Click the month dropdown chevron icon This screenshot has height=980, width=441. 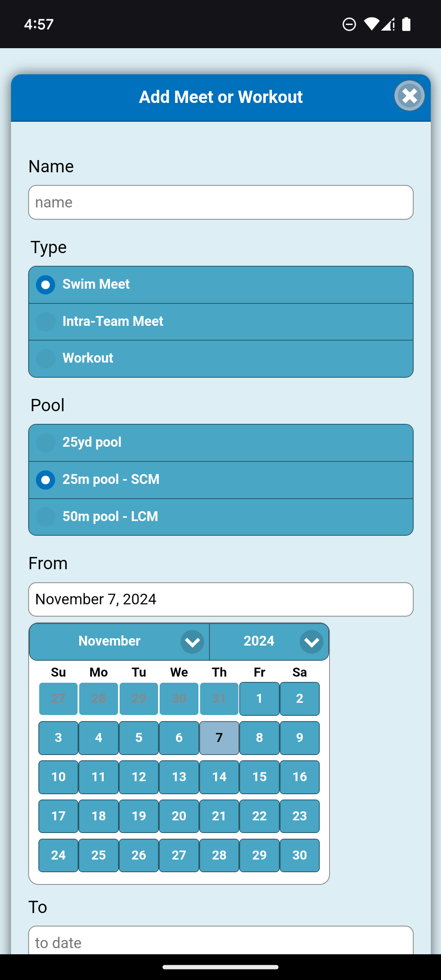pos(192,642)
